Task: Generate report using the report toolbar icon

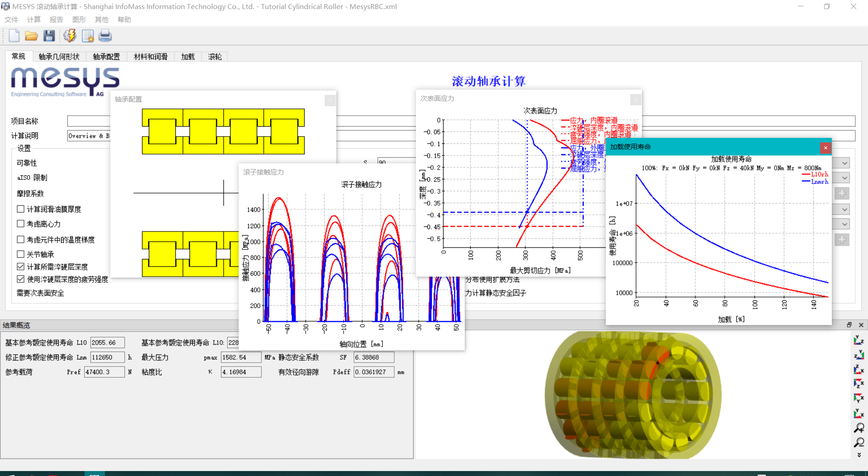Action: click(88, 36)
